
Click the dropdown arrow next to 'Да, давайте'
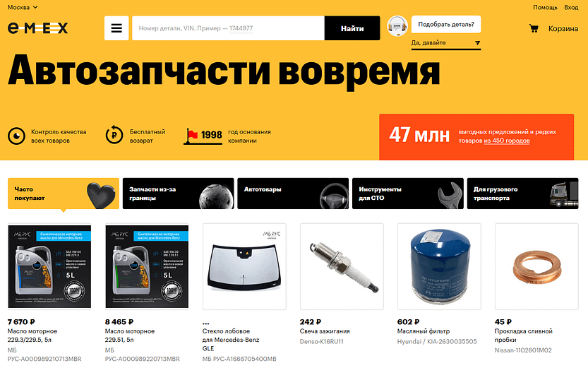coord(477,43)
